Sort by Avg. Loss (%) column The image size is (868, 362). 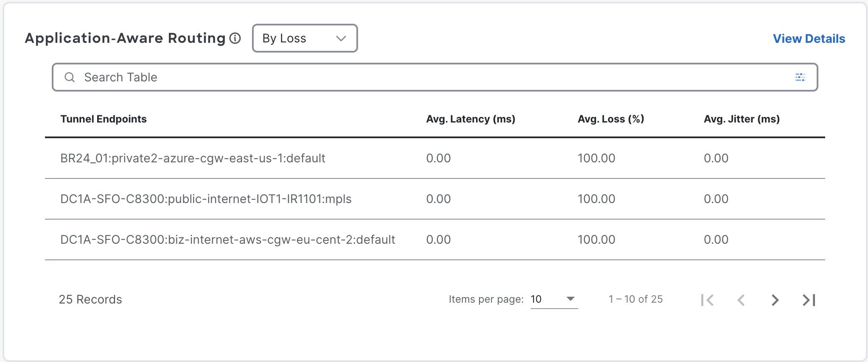click(x=610, y=119)
